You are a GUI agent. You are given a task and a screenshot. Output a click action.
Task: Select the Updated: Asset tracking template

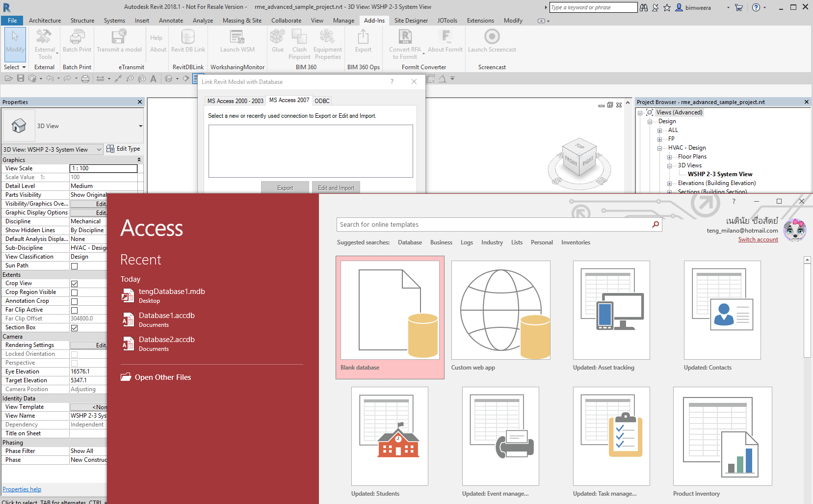[x=611, y=316]
